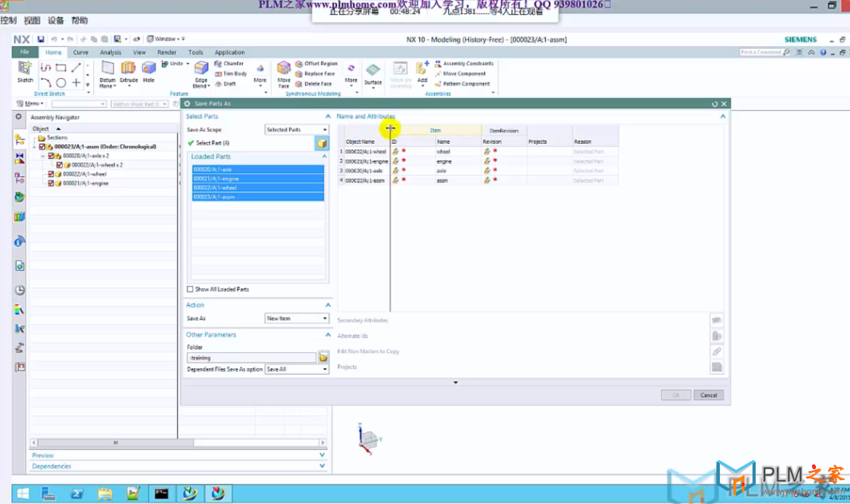Switch to the Curve tab
Image resolution: width=850 pixels, height=504 pixels.
[80, 52]
